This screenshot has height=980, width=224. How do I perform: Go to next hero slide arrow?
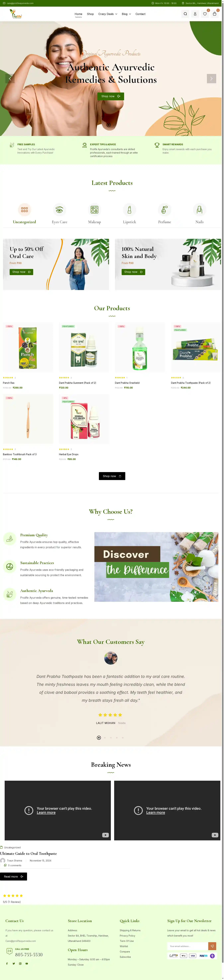211,78
